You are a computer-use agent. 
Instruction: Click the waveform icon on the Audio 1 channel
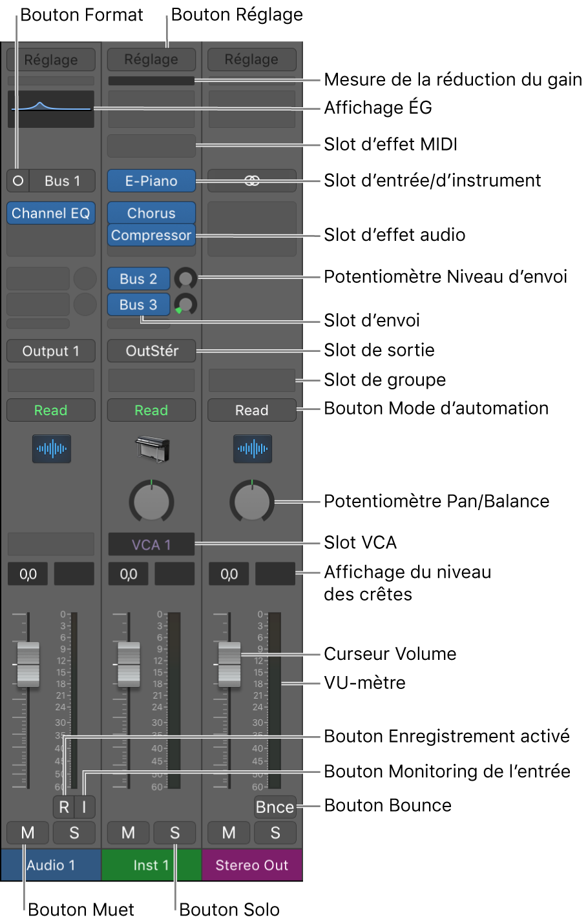(x=50, y=449)
